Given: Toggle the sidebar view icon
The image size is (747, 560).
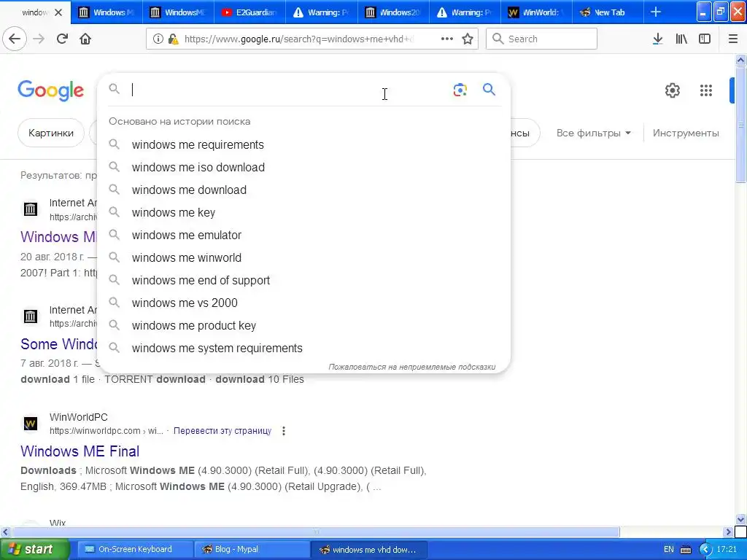Looking at the screenshot, I should coord(705,39).
